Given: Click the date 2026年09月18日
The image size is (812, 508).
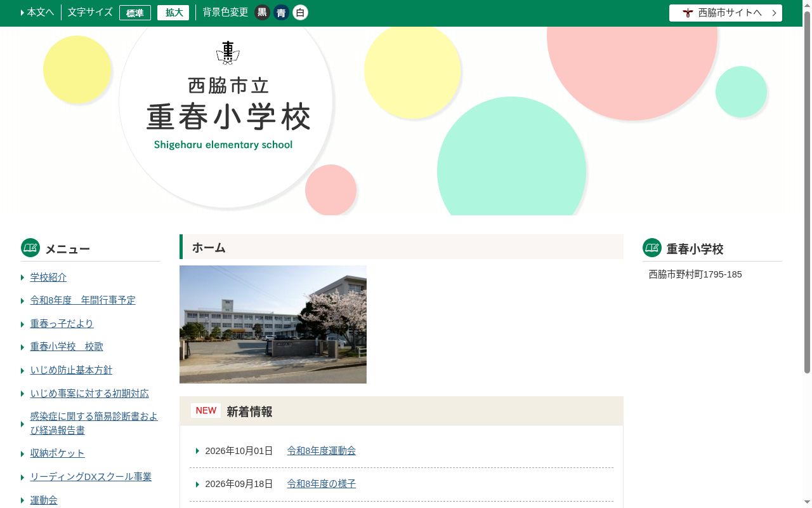Looking at the screenshot, I should 239,484.
